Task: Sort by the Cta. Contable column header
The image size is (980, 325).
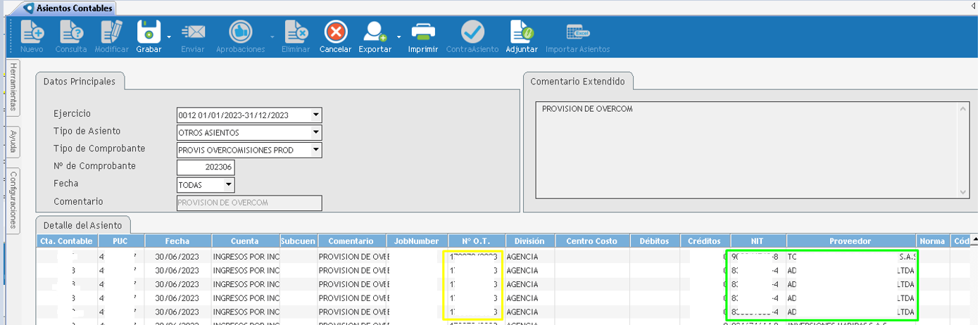Action: point(68,241)
